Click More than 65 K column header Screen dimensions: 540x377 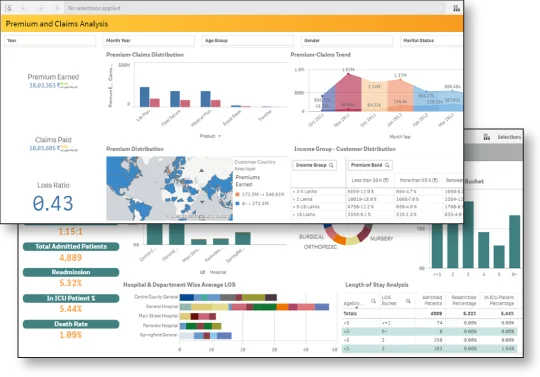(x=418, y=180)
